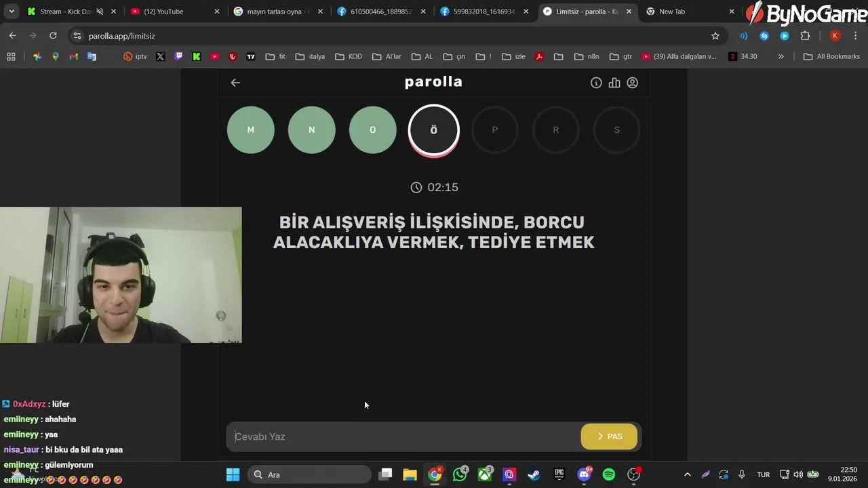868x488 pixels.
Task: Open WhatsApp from the taskbar
Action: coord(460,474)
